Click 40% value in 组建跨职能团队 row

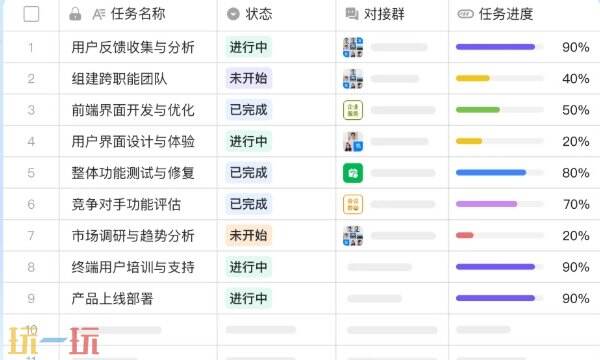coord(576,79)
